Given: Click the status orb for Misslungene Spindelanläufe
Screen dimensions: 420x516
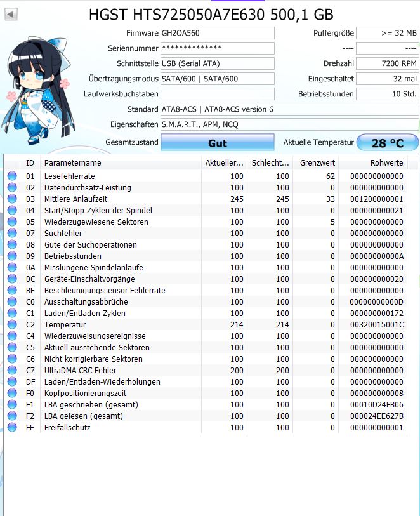Looking at the screenshot, I should click(x=12, y=267).
